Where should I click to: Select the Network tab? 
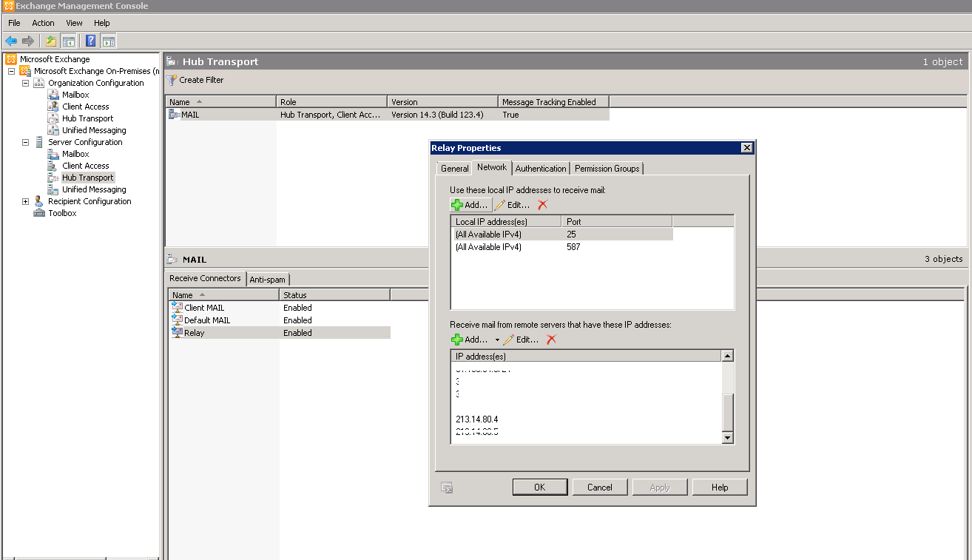pos(492,167)
